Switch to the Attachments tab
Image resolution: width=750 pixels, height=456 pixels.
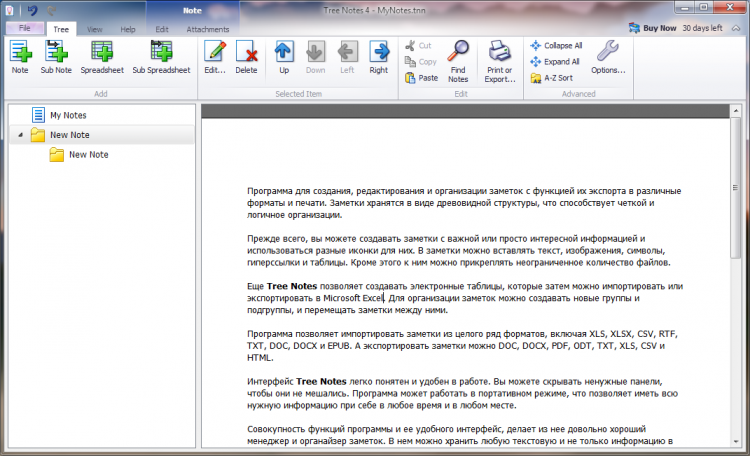[208, 29]
